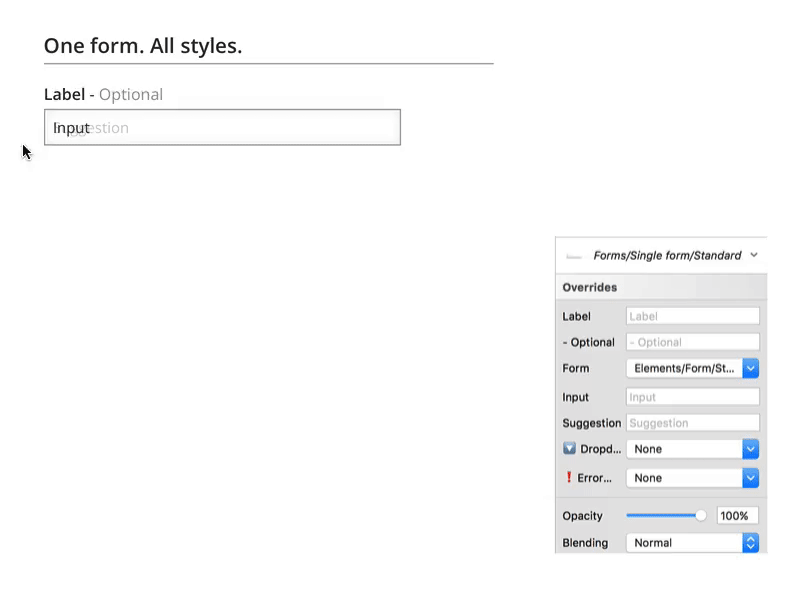Open the Dropdown override None selector
Screen dimensions: 800x600
[x=692, y=449]
